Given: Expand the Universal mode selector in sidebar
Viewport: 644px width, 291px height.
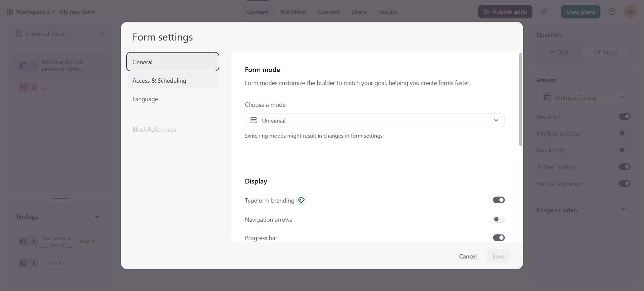Looking at the screenshot, I should (x=60, y=33).
